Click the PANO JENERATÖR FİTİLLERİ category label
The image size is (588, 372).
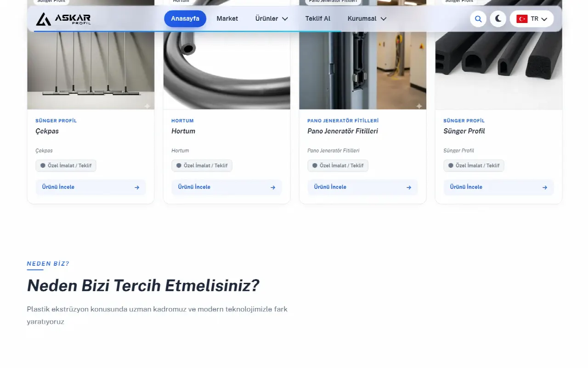[343, 121]
